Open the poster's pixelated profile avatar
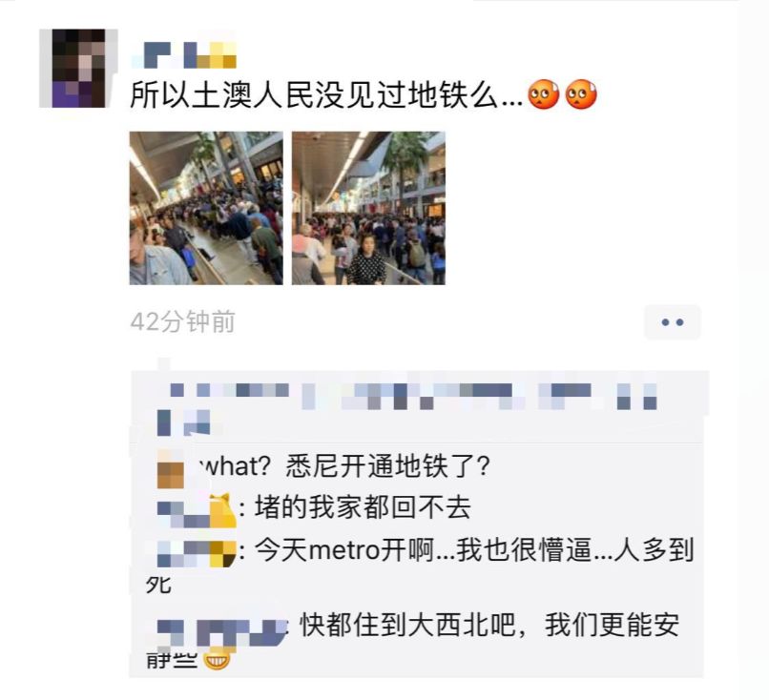Viewport: 769px width, 700px height. (78, 68)
